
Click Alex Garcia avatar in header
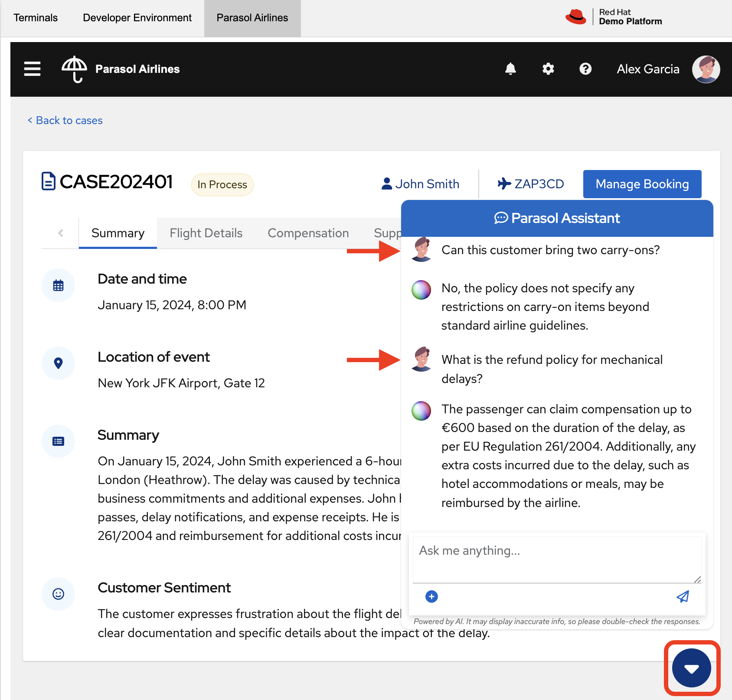(706, 69)
